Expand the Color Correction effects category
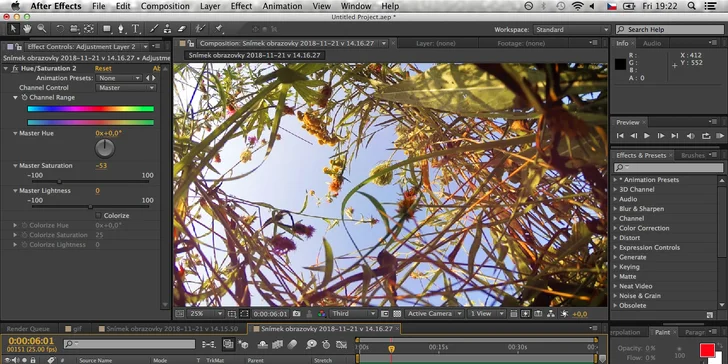Viewport: 728px width, 364px height. (615, 228)
